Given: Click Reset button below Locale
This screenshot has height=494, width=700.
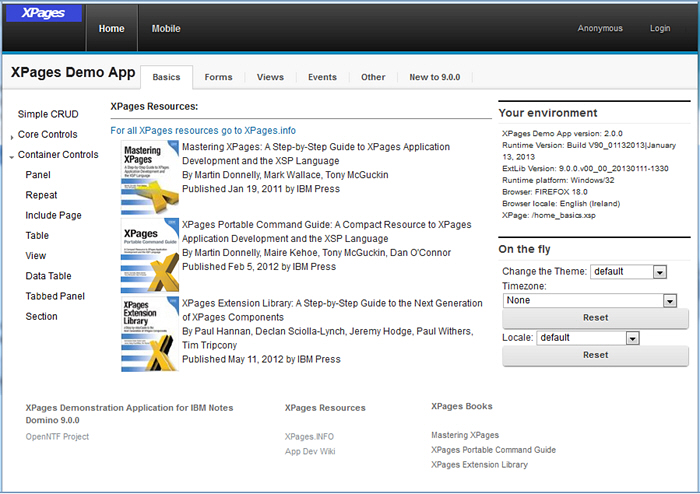Looking at the screenshot, I should click(596, 356).
